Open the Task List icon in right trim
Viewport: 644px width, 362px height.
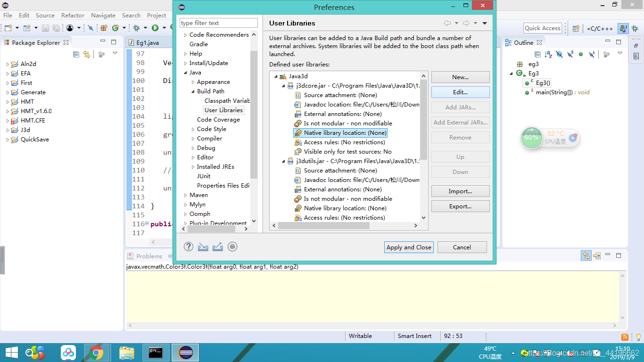pyautogui.click(x=636, y=56)
